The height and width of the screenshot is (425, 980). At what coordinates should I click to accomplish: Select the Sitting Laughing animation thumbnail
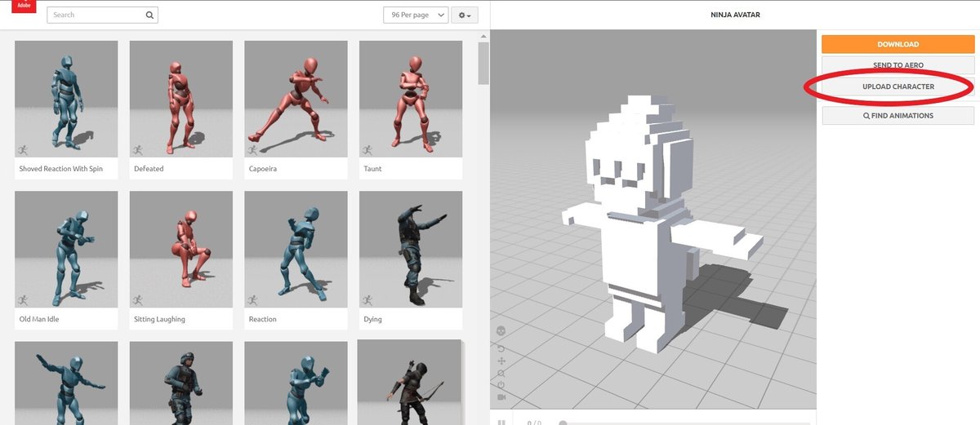[181, 250]
